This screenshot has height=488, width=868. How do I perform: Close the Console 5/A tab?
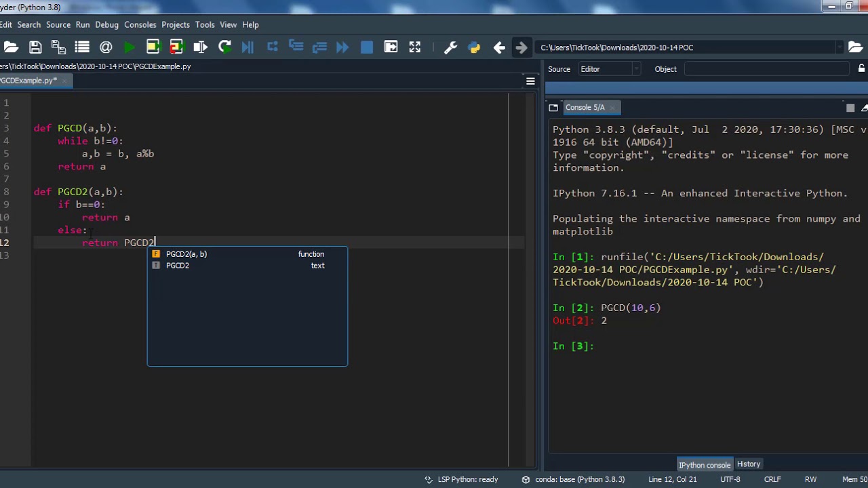pos(612,108)
